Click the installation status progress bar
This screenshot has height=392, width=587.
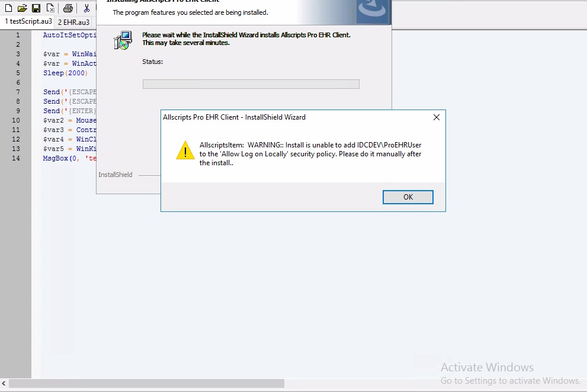(x=251, y=84)
